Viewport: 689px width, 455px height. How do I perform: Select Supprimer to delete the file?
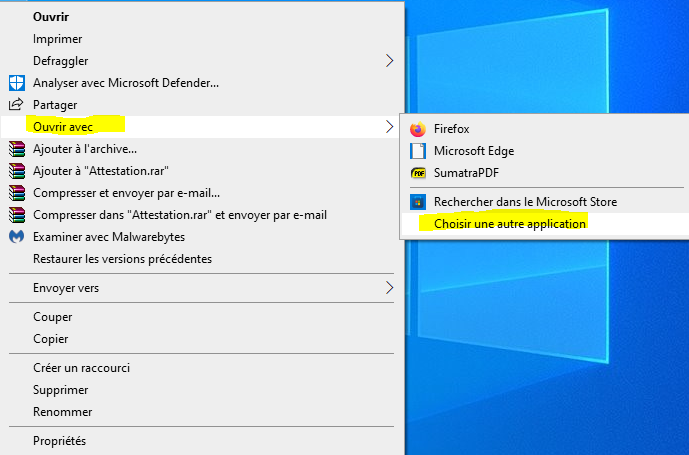tap(60, 390)
